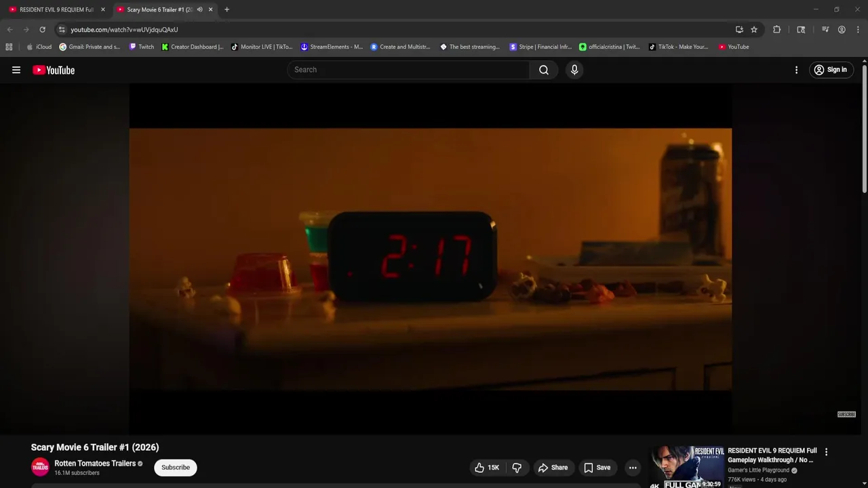Open Create and Multistream bookmark
This screenshot has height=488, width=868.
pos(401,47)
